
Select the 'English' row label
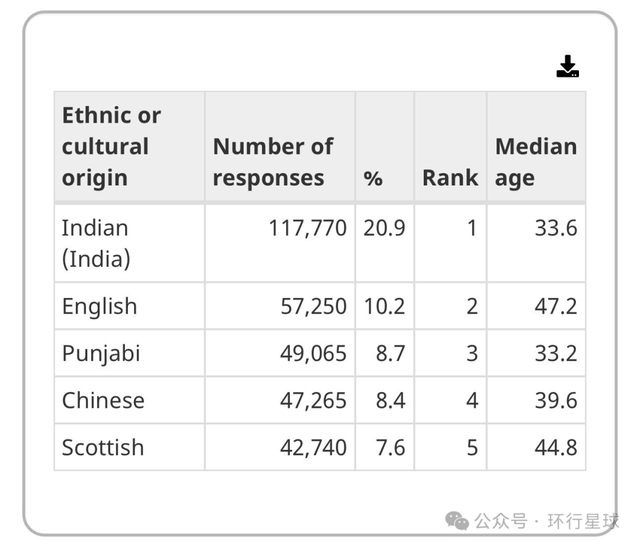coord(99,306)
